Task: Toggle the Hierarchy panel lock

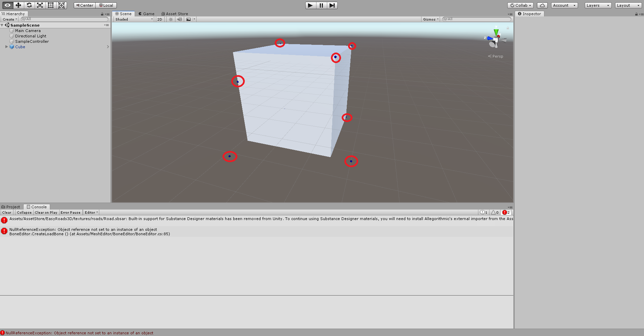Action: [x=102, y=14]
